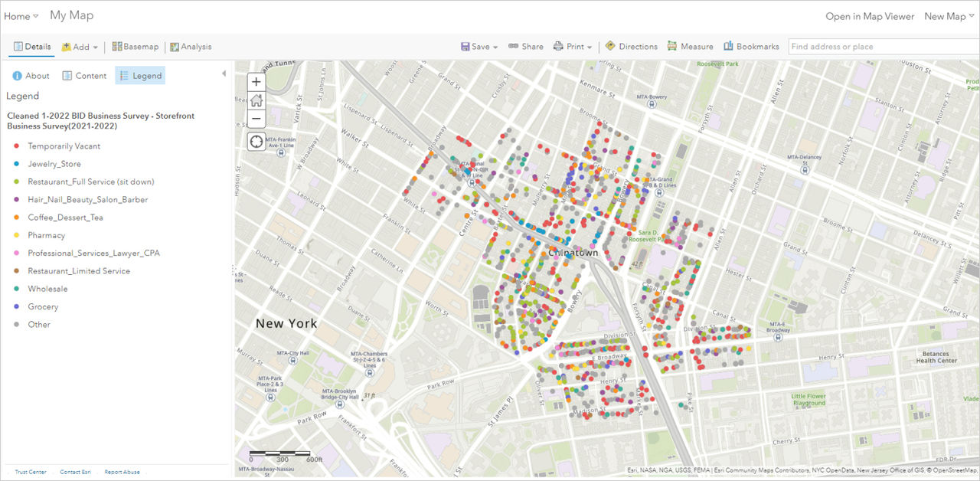The height and width of the screenshot is (481, 980).
Task: Click the Restaurant_Full Service legend label
Action: pyautogui.click(x=91, y=182)
